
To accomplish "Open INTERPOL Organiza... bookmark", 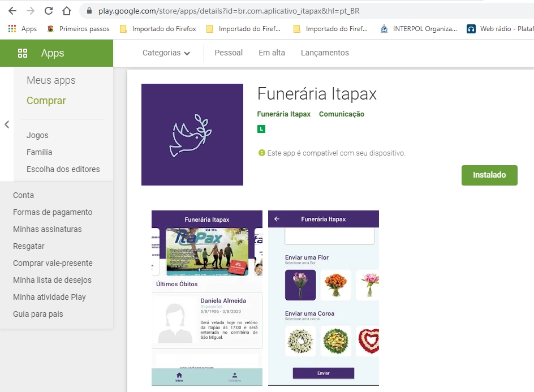I will (x=419, y=29).
